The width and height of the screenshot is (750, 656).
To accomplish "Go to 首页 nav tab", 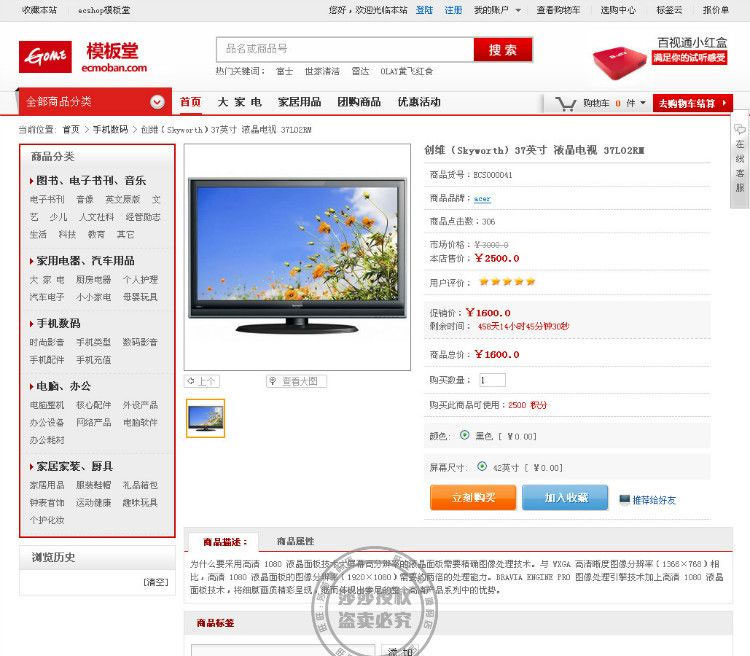I will (190, 102).
